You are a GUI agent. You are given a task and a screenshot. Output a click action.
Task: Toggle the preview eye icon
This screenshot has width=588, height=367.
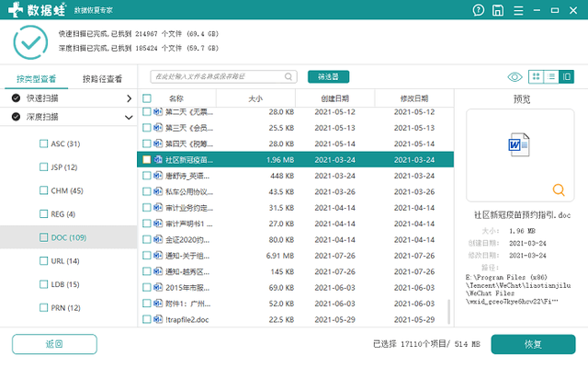[x=514, y=77]
